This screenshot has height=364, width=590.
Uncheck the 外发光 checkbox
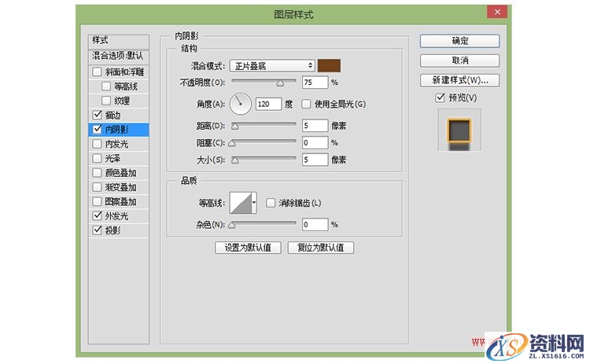[97, 216]
